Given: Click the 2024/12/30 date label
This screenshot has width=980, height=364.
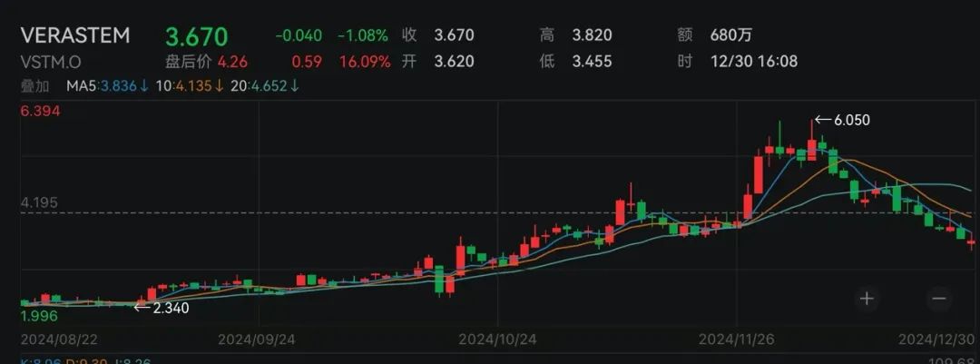Looking at the screenshot, I should (x=936, y=339).
